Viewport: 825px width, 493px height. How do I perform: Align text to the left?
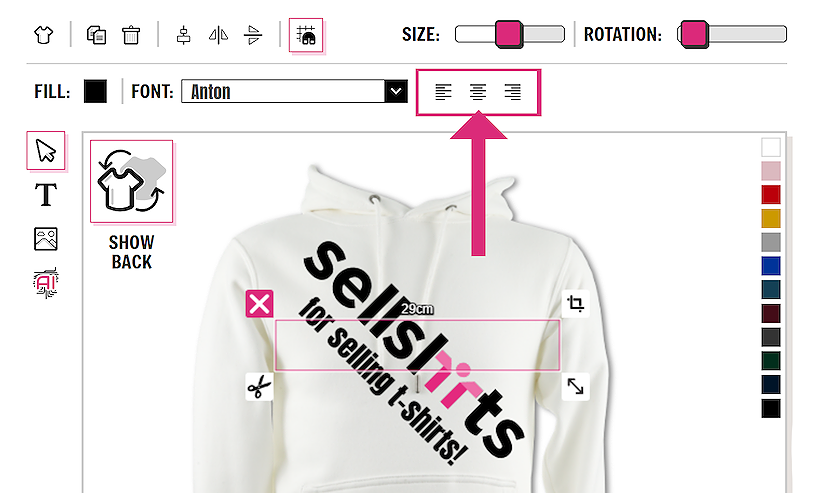pyautogui.click(x=444, y=92)
